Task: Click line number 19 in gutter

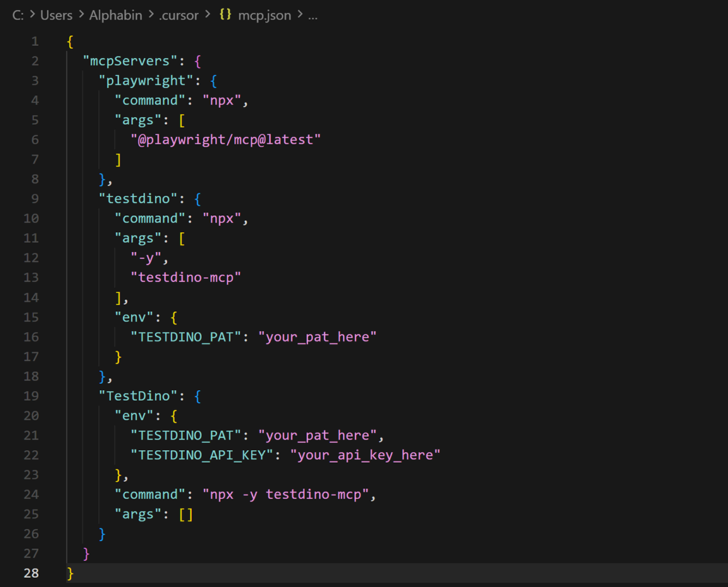Action: 31,396
